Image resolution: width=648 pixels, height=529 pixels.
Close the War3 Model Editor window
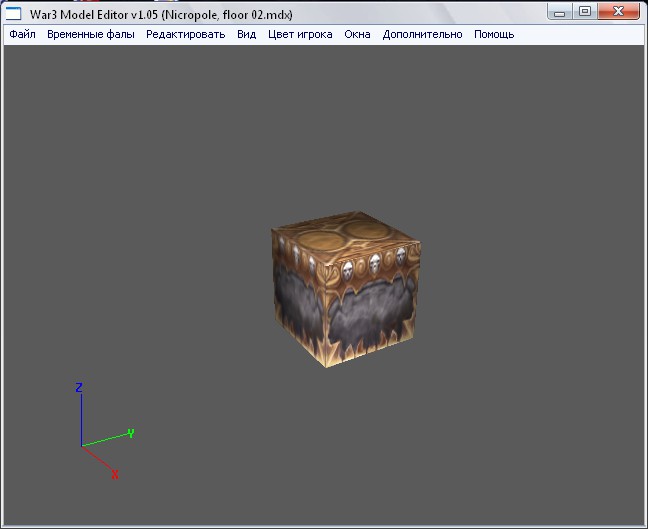click(618, 12)
